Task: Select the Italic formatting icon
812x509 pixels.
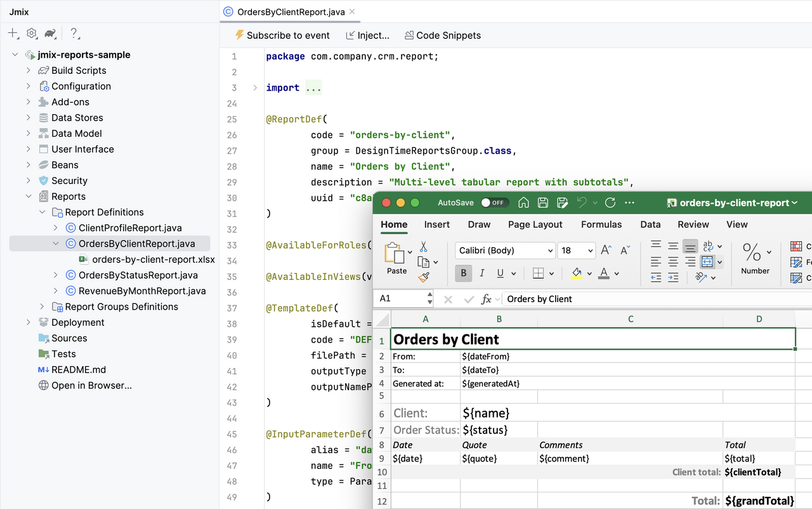Action: point(481,272)
